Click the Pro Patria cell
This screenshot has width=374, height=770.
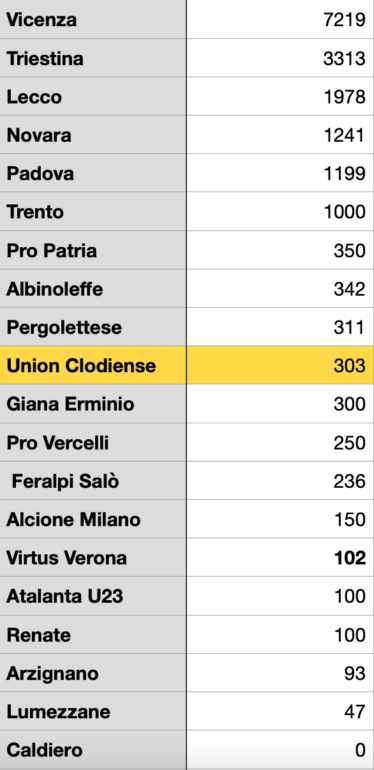(93, 250)
